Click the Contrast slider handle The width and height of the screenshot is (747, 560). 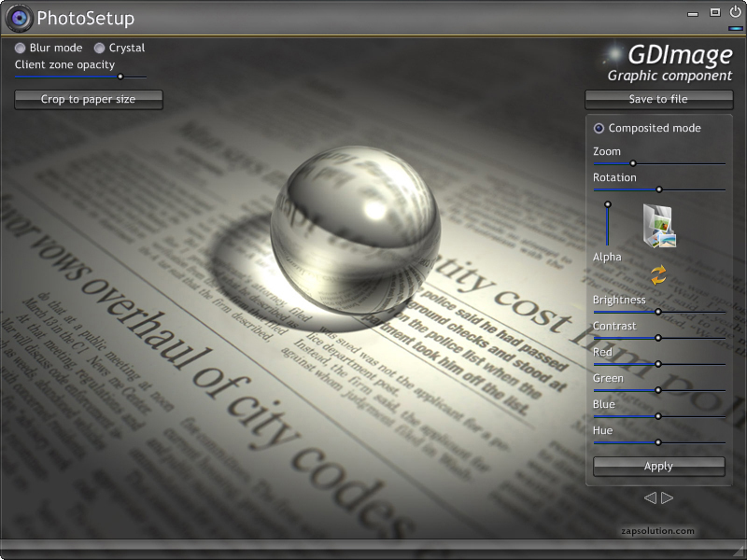coord(658,338)
